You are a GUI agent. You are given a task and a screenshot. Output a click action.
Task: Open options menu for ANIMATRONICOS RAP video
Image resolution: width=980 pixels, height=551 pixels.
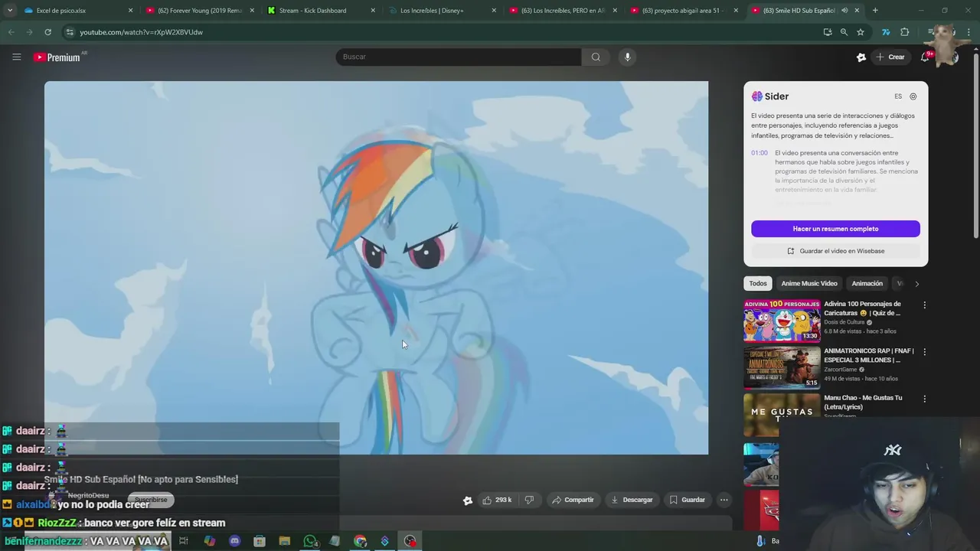[924, 352]
